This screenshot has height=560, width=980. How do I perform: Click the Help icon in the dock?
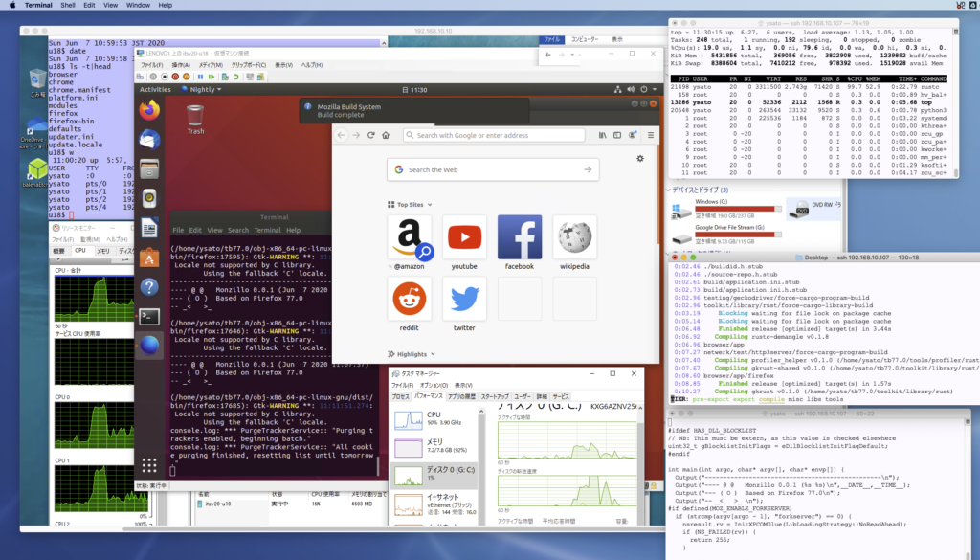click(149, 286)
